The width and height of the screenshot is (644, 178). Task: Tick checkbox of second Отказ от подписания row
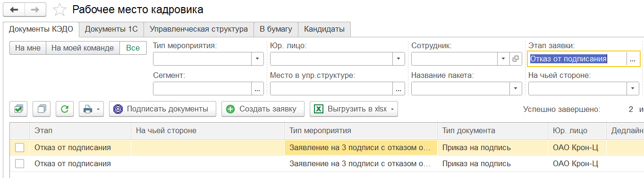pyautogui.click(x=19, y=164)
